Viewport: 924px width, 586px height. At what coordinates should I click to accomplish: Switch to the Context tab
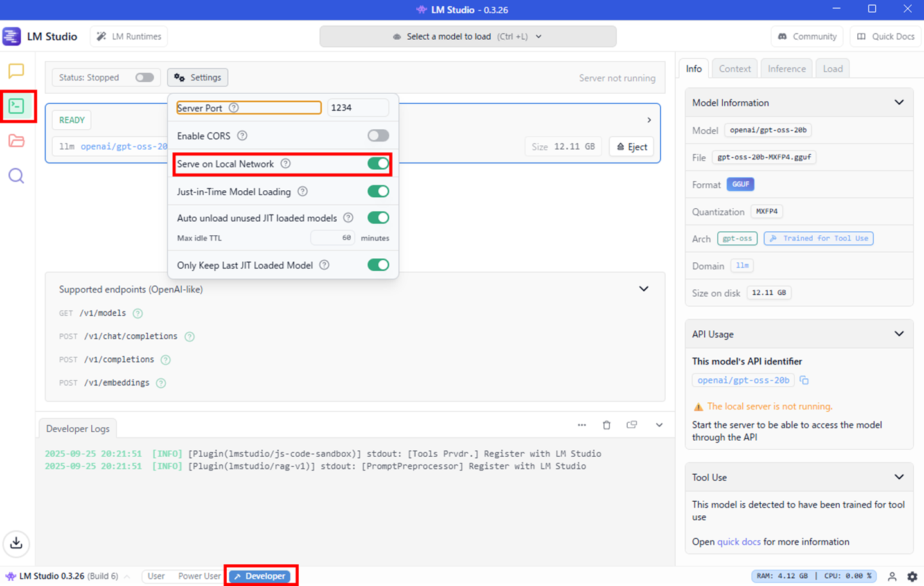coord(734,69)
